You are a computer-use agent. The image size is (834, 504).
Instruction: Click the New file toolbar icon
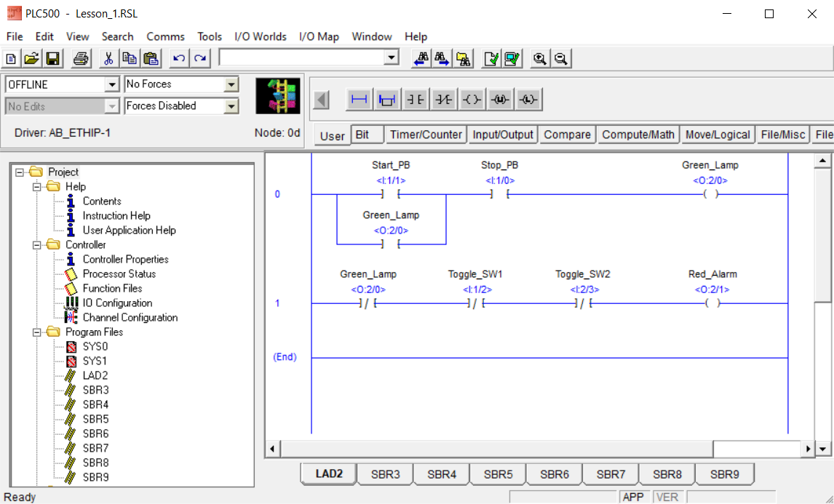tap(11, 58)
